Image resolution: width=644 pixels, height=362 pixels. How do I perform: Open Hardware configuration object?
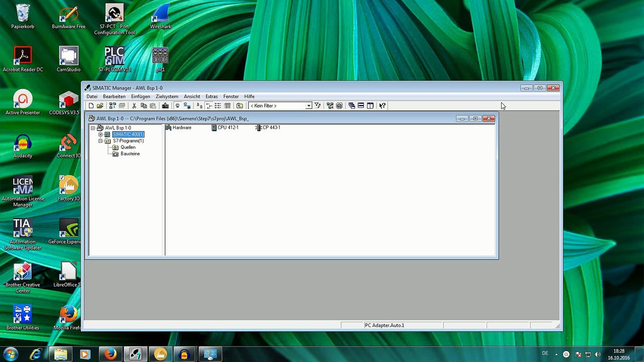[x=179, y=128]
